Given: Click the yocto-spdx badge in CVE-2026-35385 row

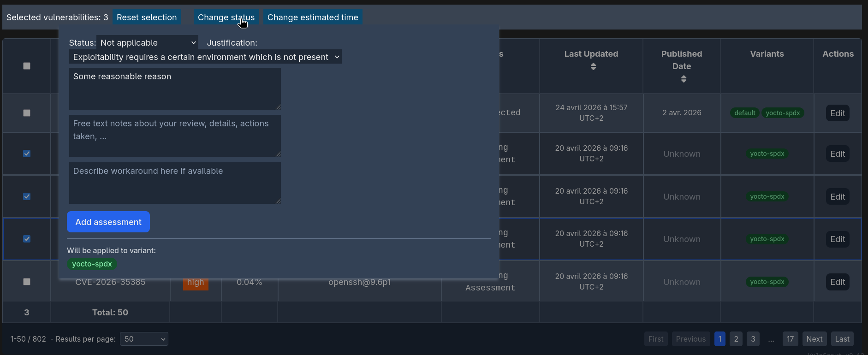Looking at the screenshot, I should (x=767, y=282).
